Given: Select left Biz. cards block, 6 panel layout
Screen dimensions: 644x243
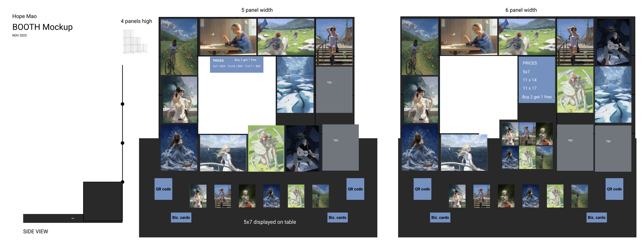Looking at the screenshot, I should coord(440,218).
